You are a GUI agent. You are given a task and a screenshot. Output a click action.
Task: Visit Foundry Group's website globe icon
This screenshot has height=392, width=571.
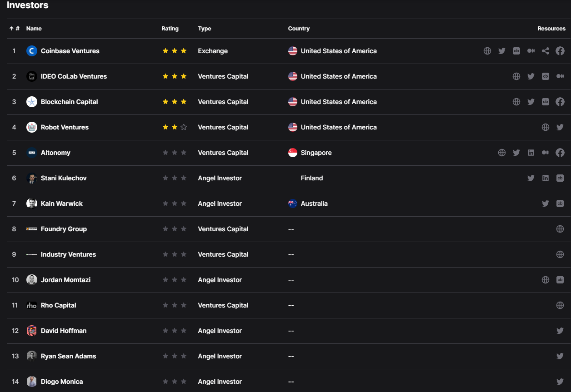(560, 229)
